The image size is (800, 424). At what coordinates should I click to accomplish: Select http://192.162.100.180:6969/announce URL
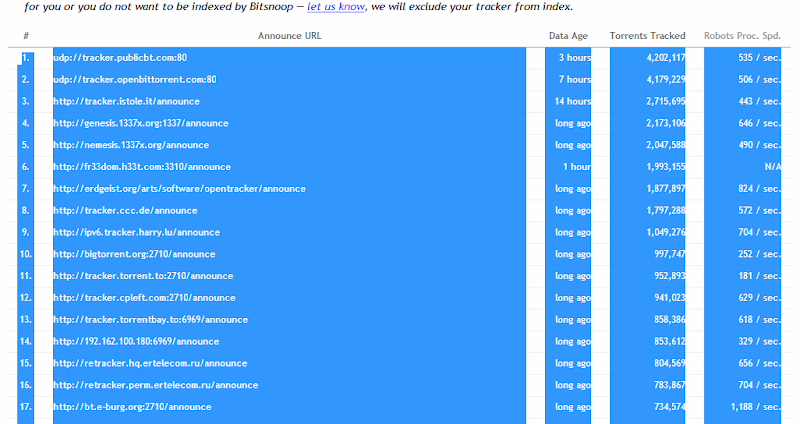click(x=136, y=341)
